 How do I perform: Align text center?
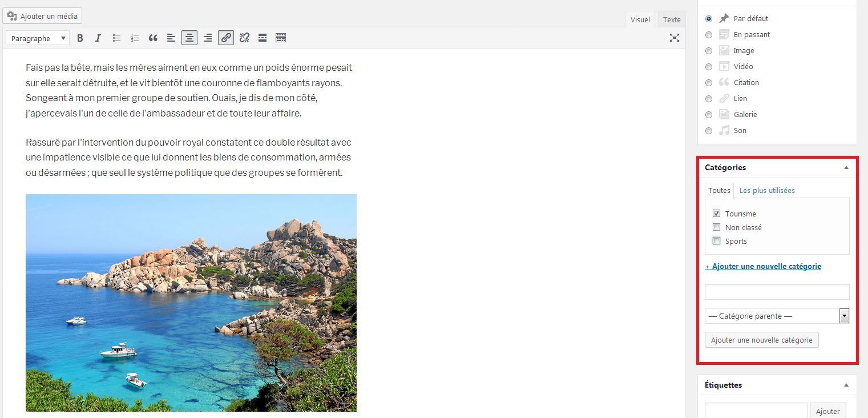[x=189, y=38]
